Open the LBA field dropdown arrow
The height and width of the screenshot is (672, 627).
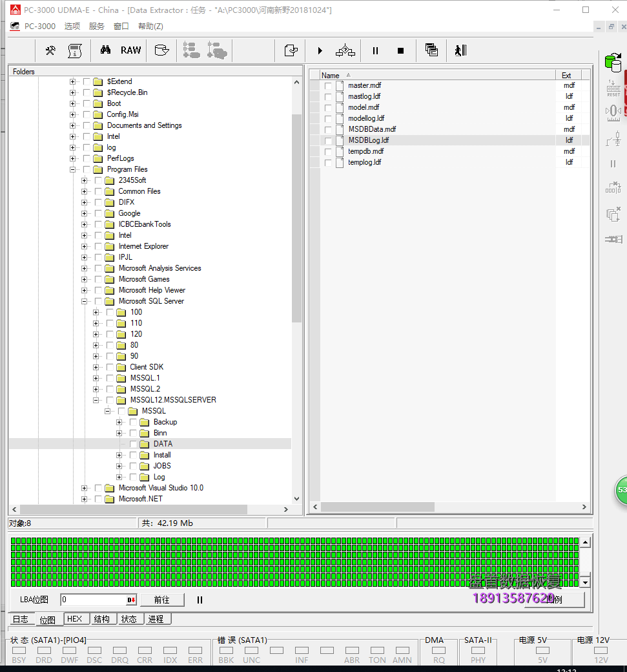(131, 600)
